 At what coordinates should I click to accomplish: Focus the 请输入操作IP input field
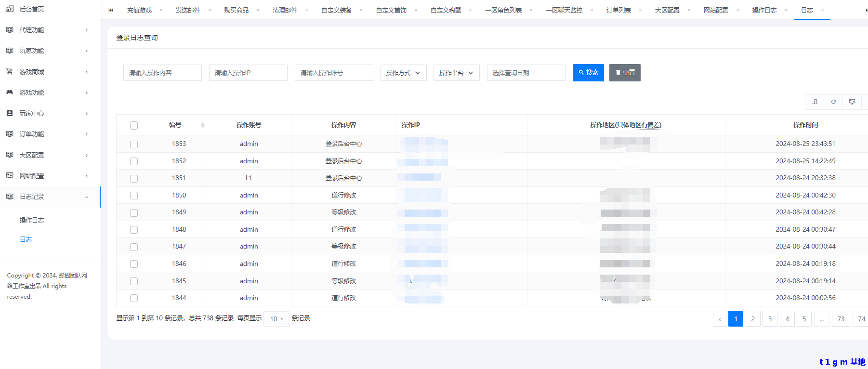pos(248,73)
